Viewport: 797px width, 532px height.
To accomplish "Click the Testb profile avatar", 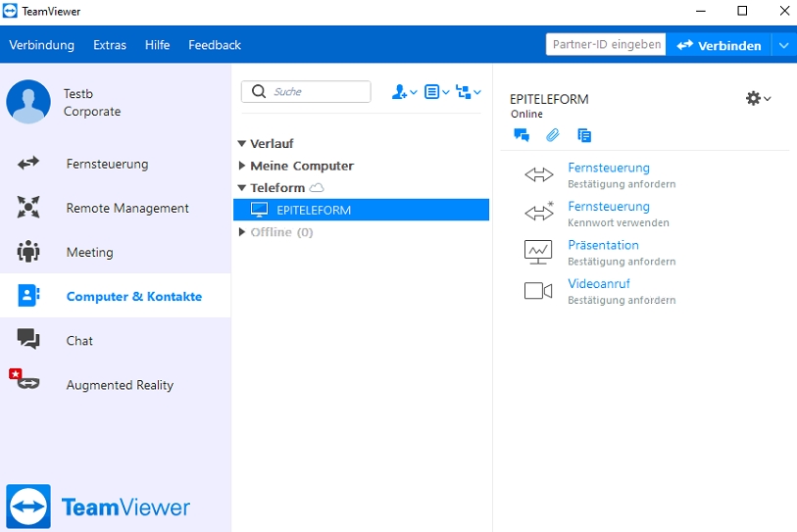I will tap(28, 102).
